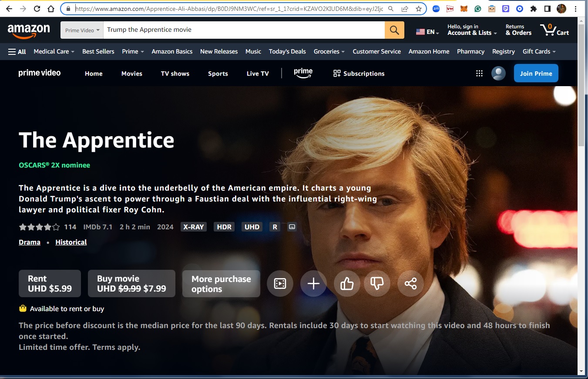Image resolution: width=588 pixels, height=379 pixels.
Task: Click the Prime Video profile avatar
Action: pos(498,73)
